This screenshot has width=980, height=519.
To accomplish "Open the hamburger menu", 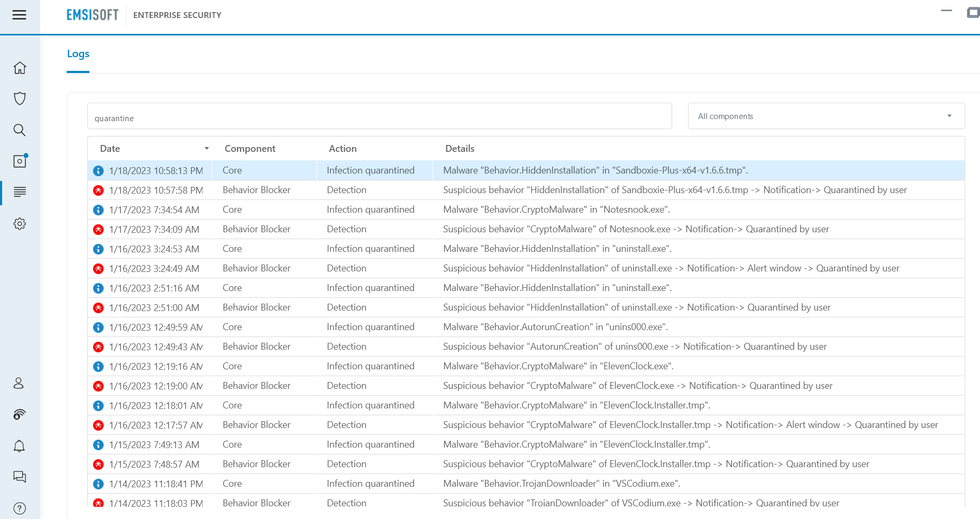I will click(20, 15).
